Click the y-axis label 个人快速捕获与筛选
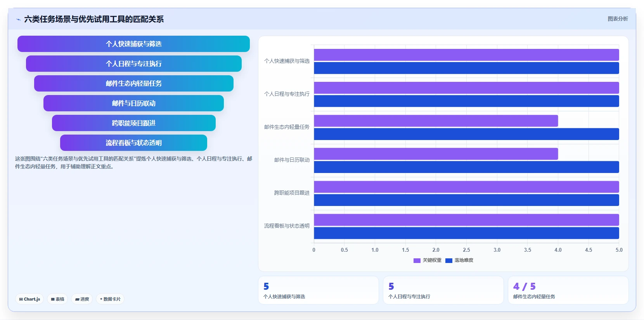The height and width of the screenshot is (320, 644). point(287,61)
